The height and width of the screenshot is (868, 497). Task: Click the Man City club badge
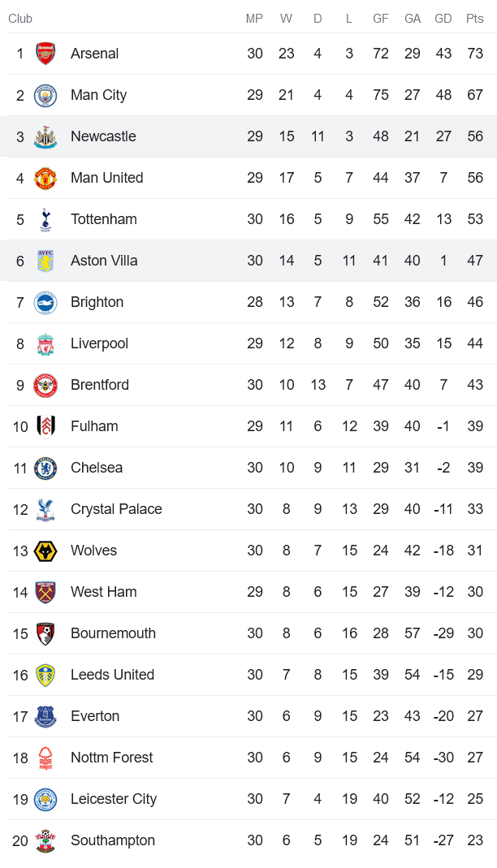click(x=45, y=95)
